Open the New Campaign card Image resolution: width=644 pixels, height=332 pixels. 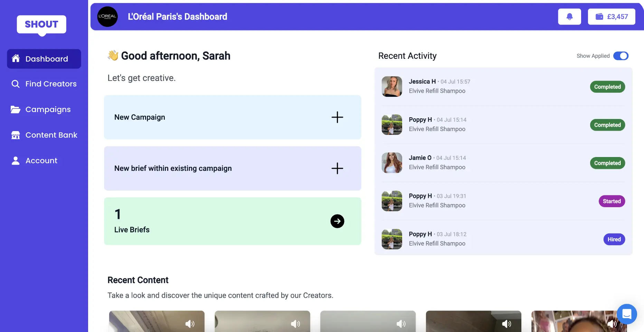[x=232, y=117]
